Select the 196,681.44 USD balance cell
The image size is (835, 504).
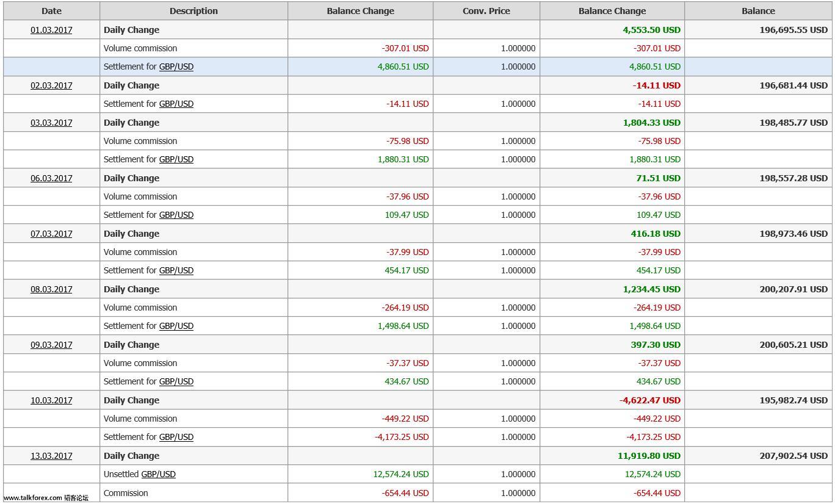[x=758, y=85]
